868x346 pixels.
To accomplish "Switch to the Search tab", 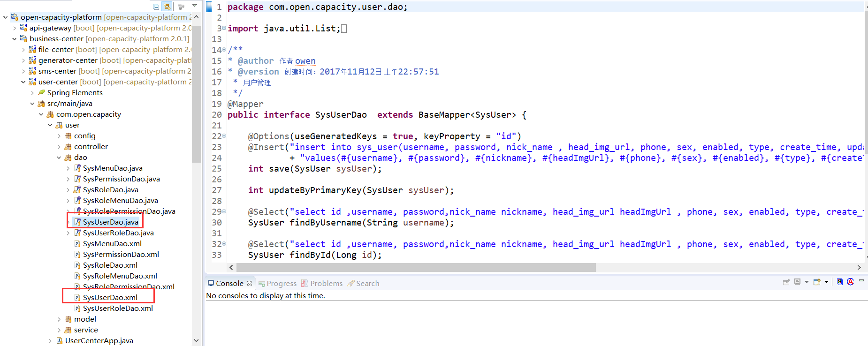I will (x=364, y=283).
